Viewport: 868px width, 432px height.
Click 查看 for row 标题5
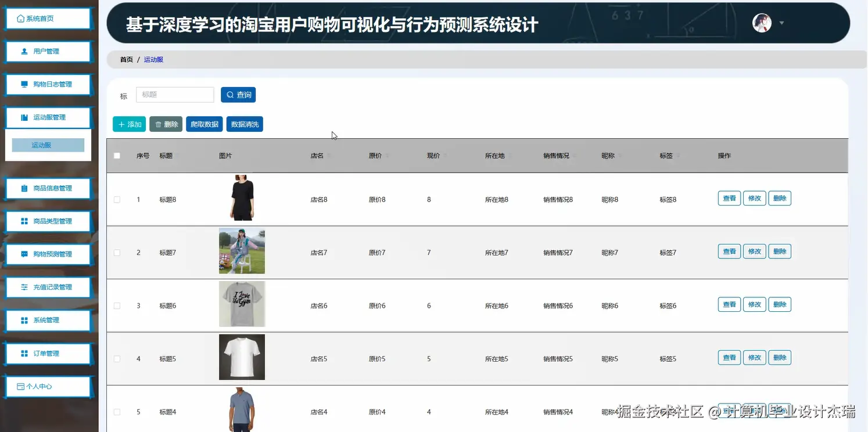729,358
